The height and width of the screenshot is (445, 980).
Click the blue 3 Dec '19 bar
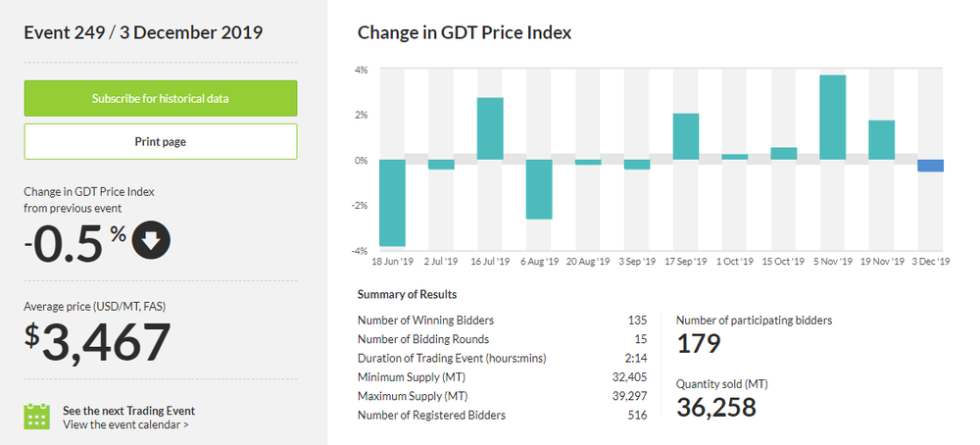pyautogui.click(x=931, y=166)
